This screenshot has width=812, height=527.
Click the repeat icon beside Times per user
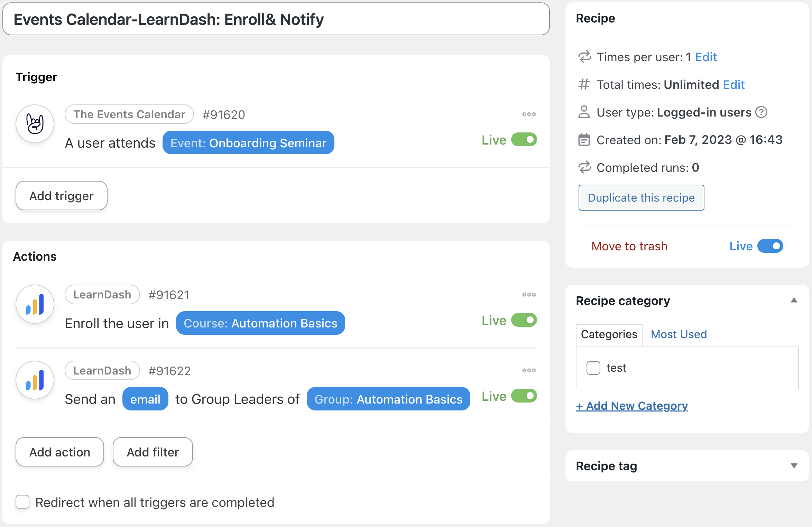584,57
